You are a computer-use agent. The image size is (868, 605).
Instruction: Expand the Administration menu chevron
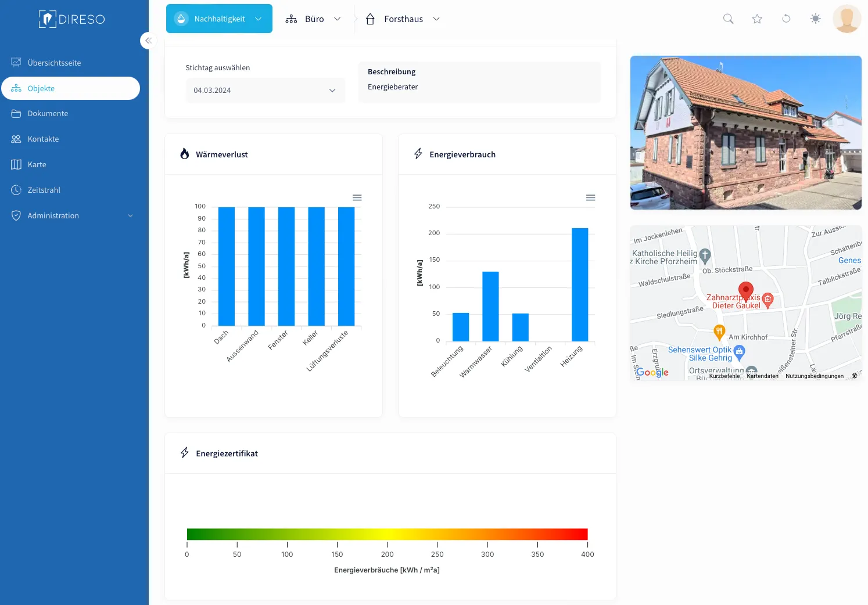pyautogui.click(x=130, y=215)
